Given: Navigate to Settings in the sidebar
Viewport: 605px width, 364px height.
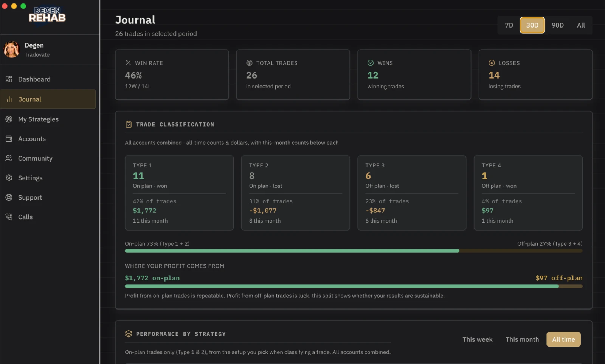Looking at the screenshot, I should click(48, 178).
